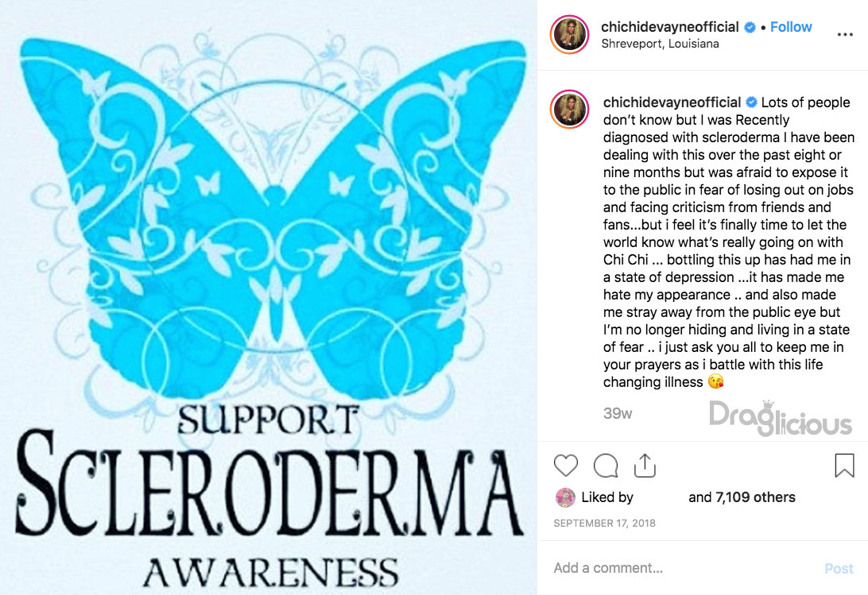868x595 pixels.
Task: Click the small liker avatar next to Liked by
Action: (x=565, y=497)
